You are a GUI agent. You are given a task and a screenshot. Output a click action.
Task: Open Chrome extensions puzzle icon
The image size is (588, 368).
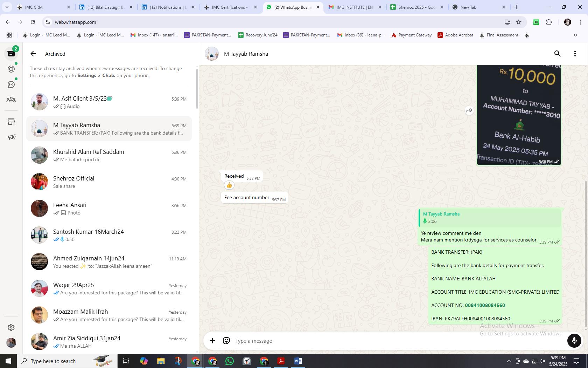pos(549,22)
